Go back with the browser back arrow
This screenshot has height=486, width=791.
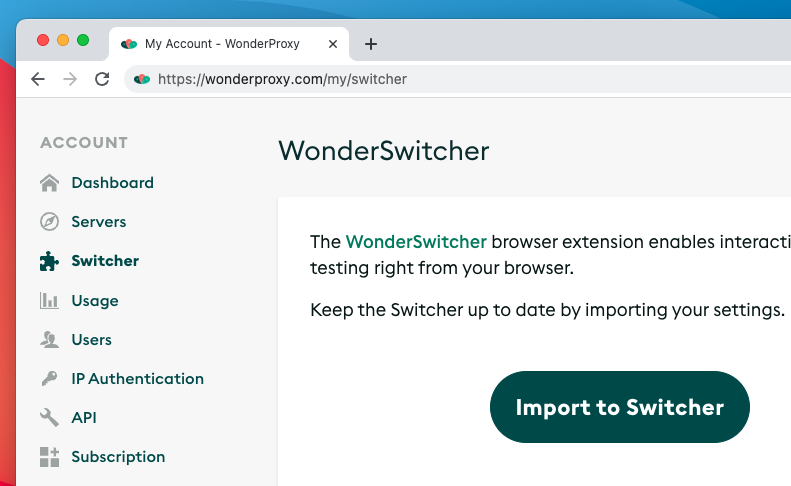[x=38, y=79]
